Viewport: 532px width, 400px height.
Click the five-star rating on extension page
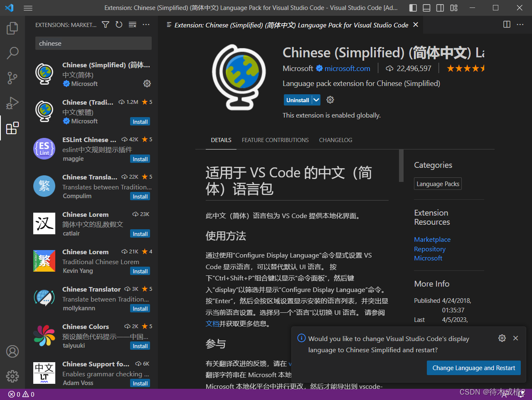pyautogui.click(x=465, y=69)
